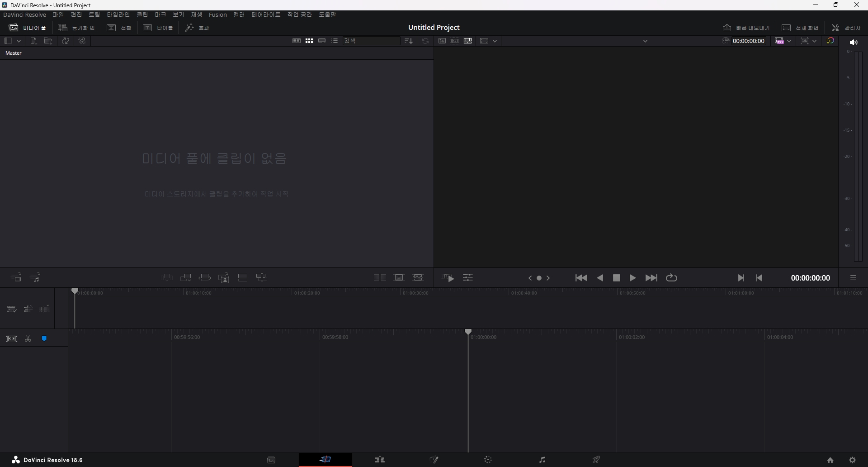The image size is (868, 467).
Task: Jump to previous edit point arrow
Action: point(530,278)
